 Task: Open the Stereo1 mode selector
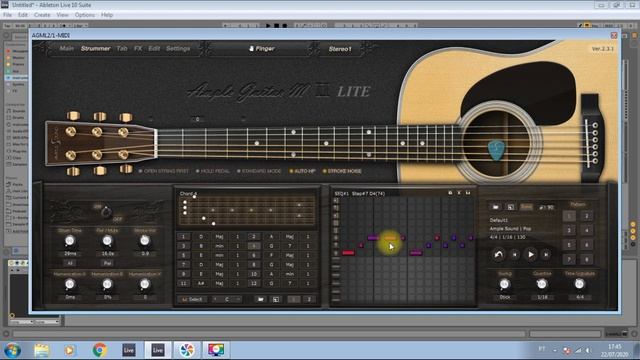tap(340, 49)
